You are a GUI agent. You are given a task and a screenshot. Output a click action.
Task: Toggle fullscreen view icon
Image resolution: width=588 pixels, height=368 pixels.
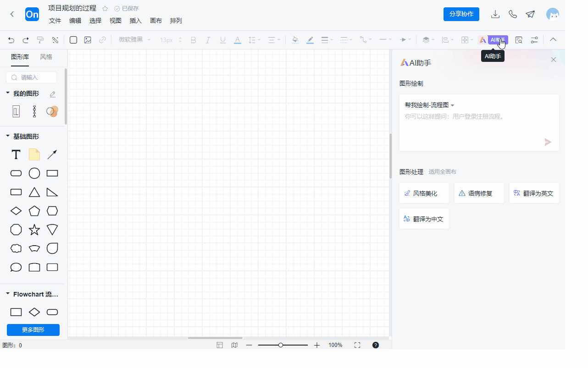[357, 345]
